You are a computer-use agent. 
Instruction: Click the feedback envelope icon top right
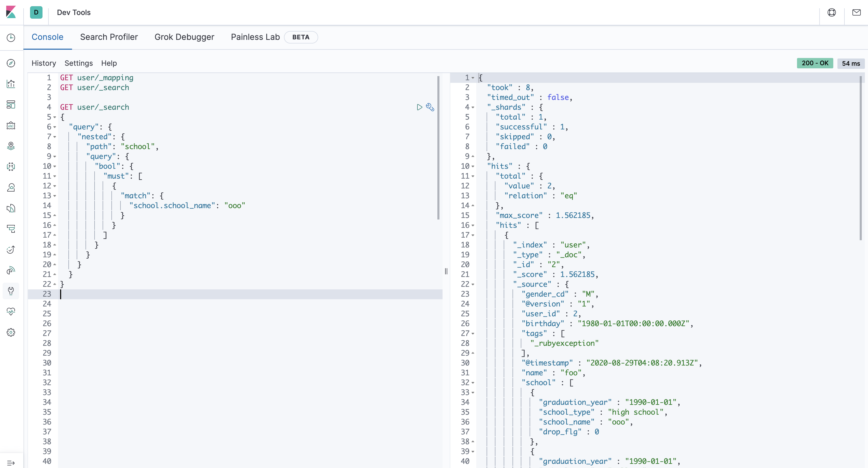click(856, 12)
